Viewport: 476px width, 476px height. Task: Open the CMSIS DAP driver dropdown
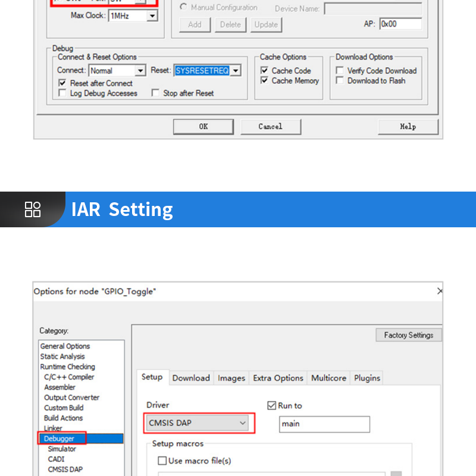coord(243,423)
